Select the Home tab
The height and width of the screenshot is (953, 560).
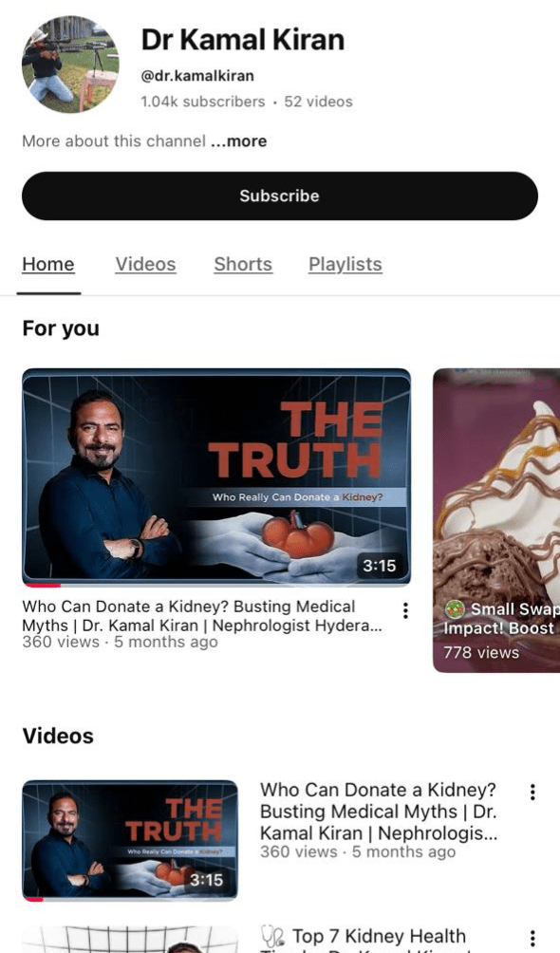point(48,265)
